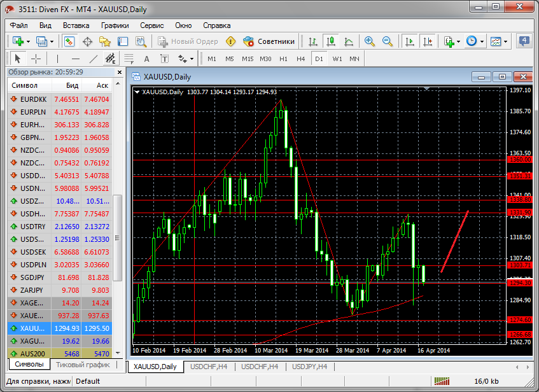Screen dimensions: 539x392
Task: Open the Navigator folder-star icon
Action: (105, 41)
